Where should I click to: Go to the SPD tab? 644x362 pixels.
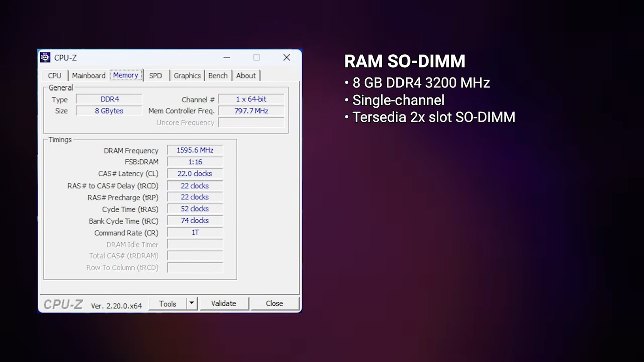point(155,75)
